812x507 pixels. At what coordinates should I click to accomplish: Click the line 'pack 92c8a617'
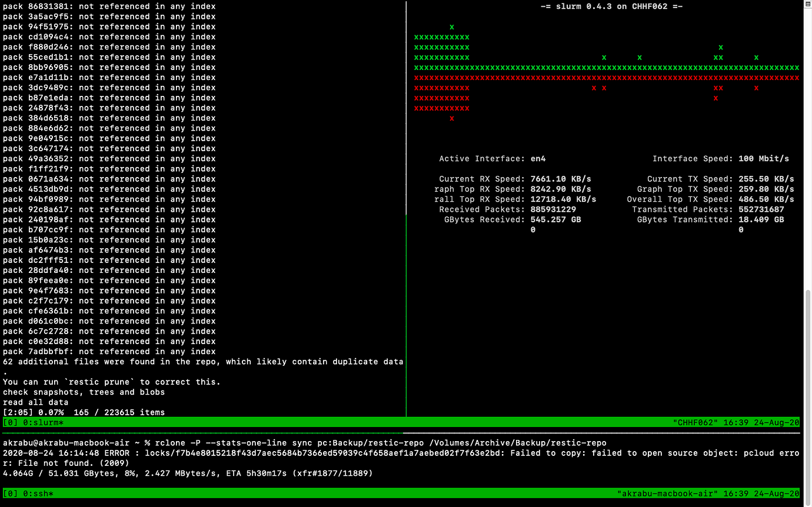pos(109,209)
